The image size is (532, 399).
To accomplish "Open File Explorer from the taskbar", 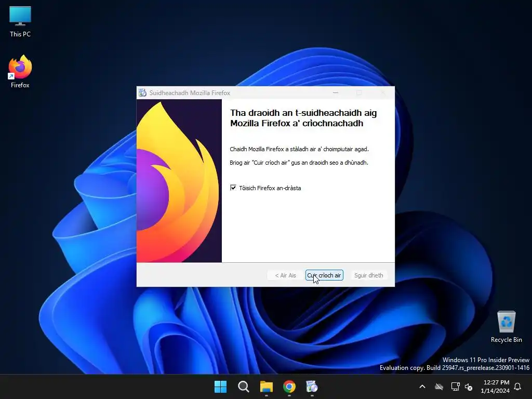I will tap(267, 387).
